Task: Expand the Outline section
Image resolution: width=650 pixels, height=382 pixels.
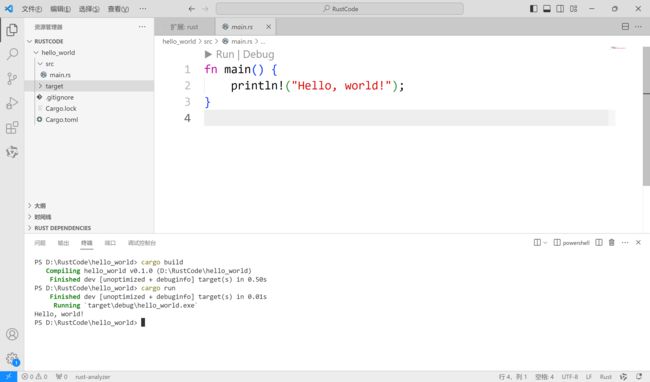Action: click(x=89, y=206)
